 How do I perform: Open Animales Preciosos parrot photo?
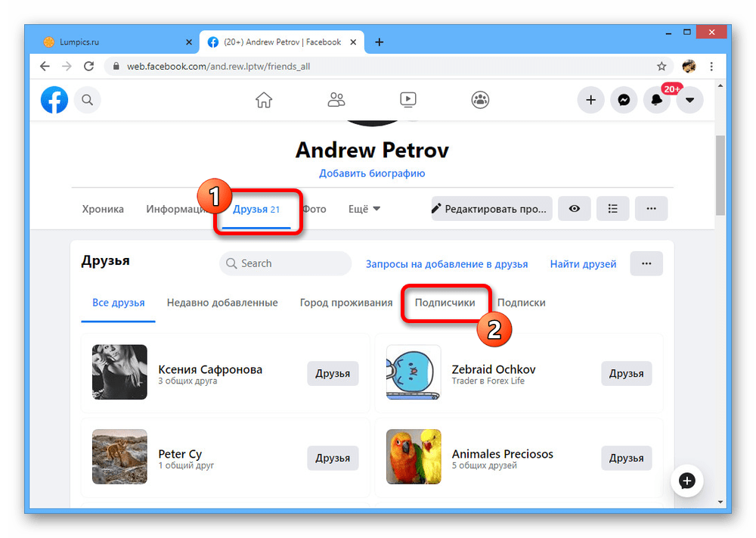point(414,456)
